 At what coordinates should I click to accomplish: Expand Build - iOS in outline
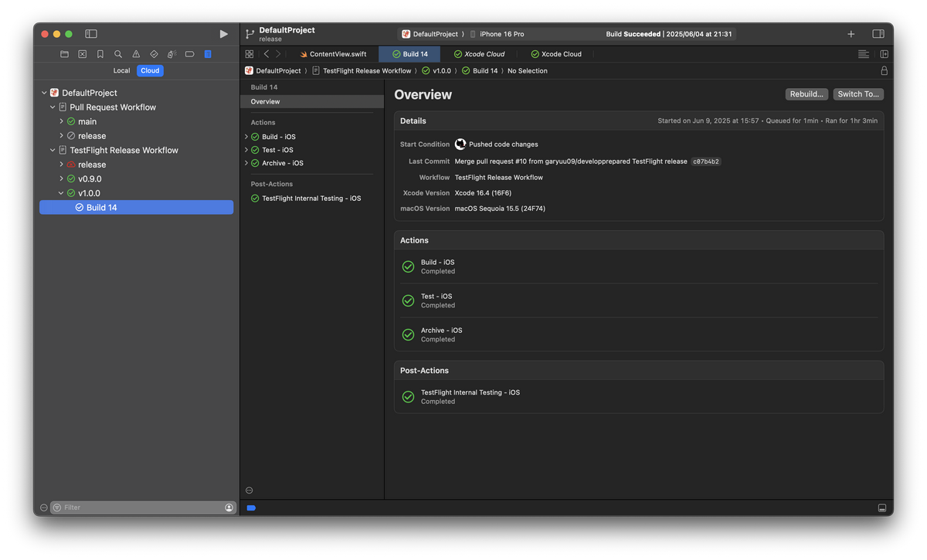[246, 137]
